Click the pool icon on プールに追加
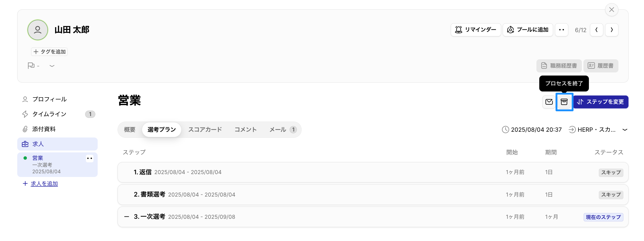 coord(510,30)
